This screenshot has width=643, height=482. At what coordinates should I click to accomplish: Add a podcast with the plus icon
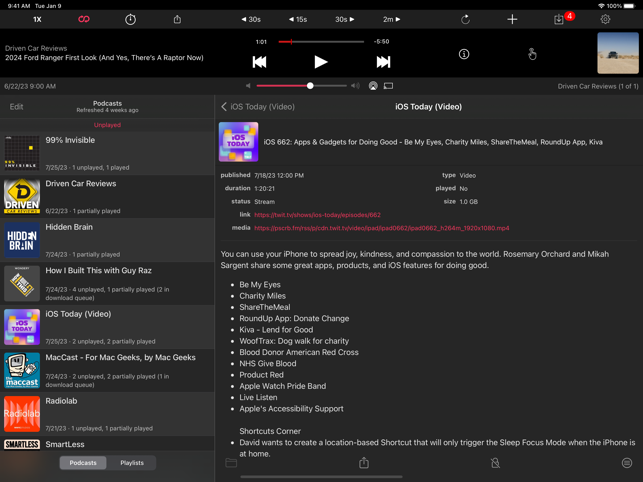pos(512,19)
